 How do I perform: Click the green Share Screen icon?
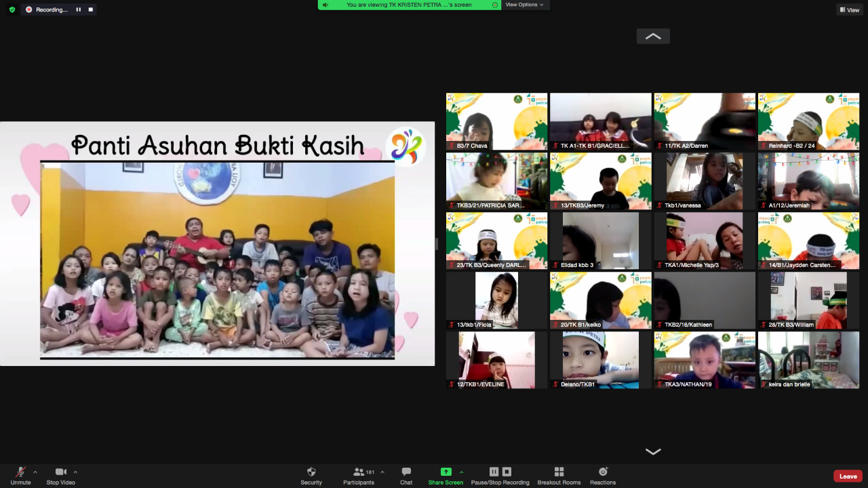tap(446, 472)
